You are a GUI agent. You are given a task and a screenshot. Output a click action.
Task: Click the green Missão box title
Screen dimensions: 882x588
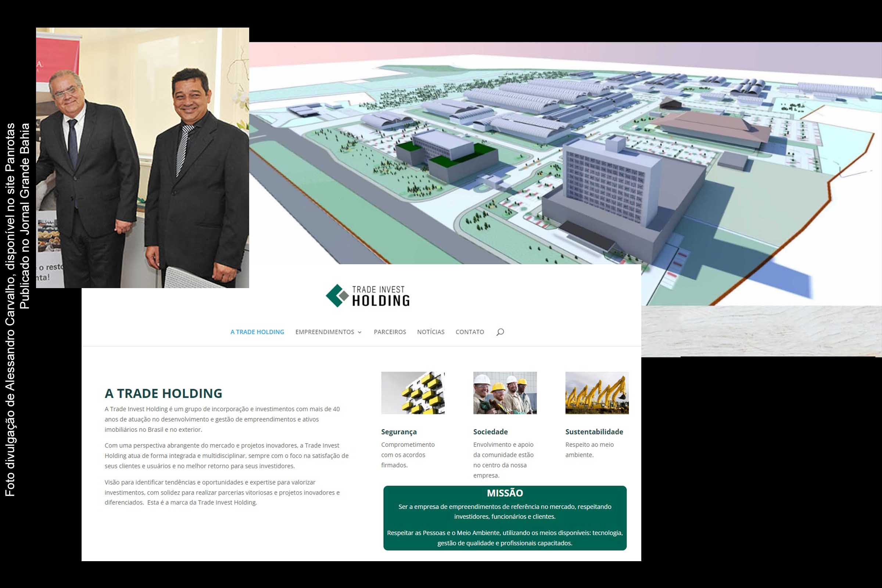coord(505,493)
